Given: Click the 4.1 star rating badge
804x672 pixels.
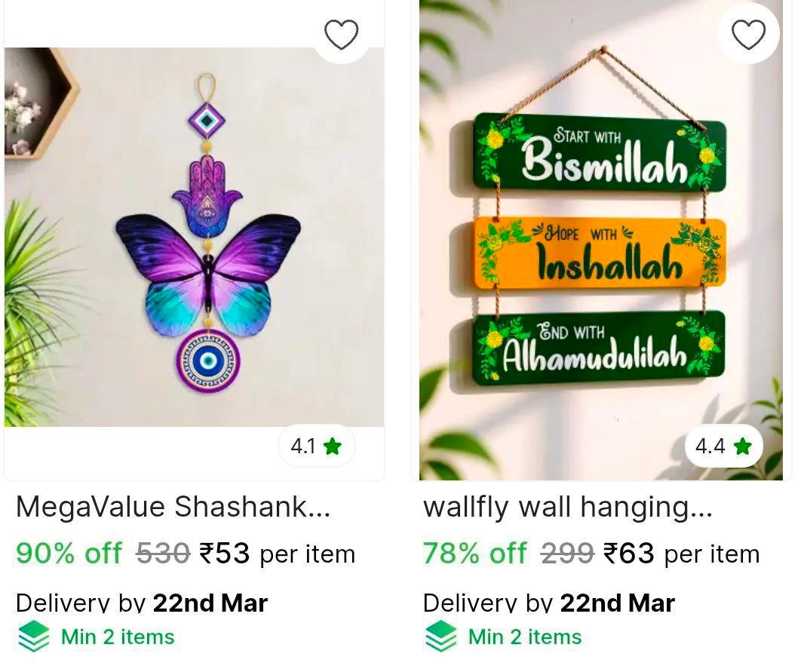Looking at the screenshot, I should (x=316, y=446).
